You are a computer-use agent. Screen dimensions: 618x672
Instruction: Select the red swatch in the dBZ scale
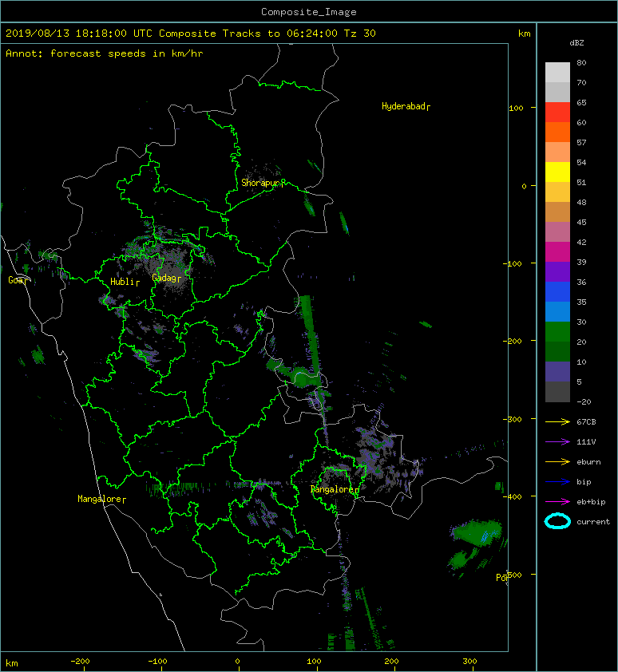tap(557, 113)
